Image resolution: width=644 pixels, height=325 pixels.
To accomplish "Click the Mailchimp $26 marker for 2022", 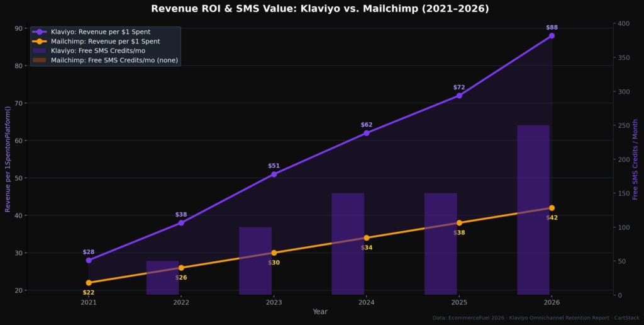I will pos(181,268).
